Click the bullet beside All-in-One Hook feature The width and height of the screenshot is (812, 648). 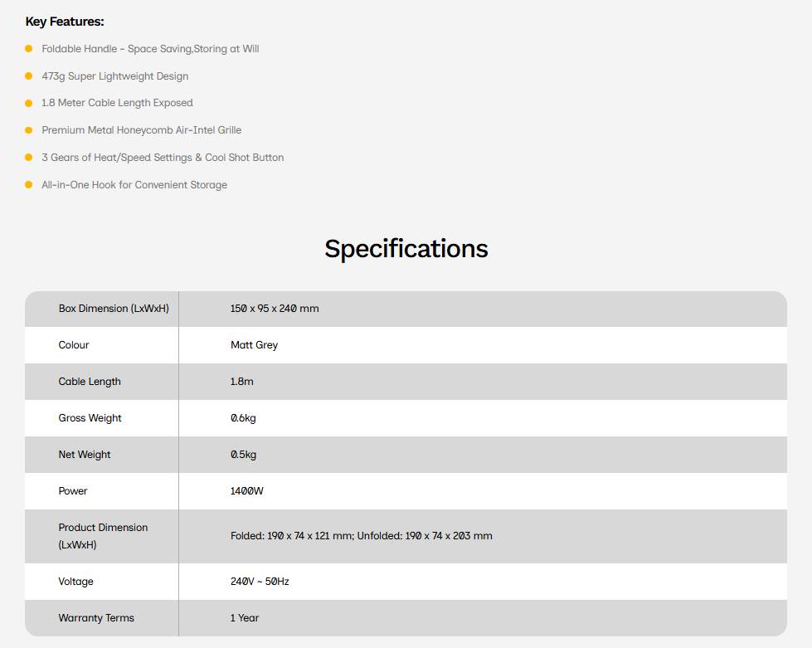(x=28, y=185)
